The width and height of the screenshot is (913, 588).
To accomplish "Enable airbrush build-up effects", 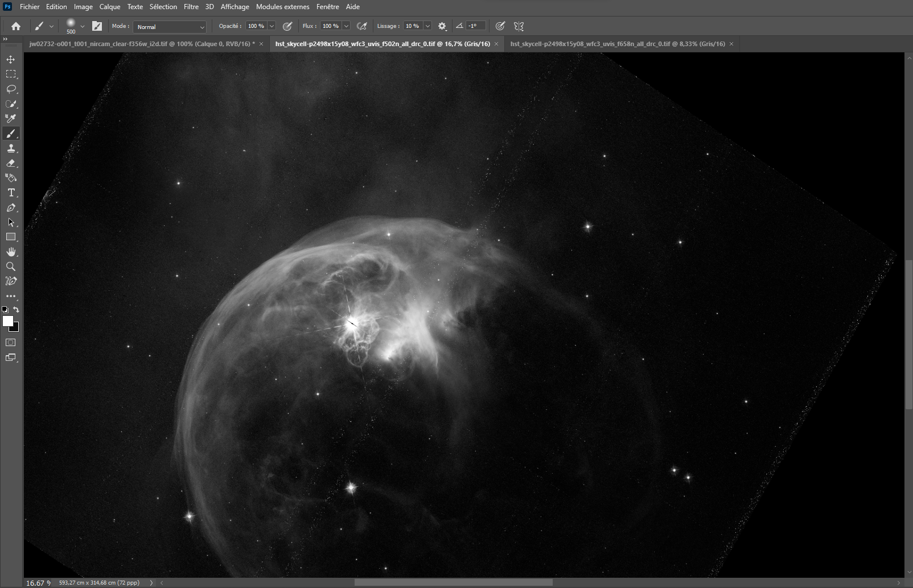I will point(362,26).
